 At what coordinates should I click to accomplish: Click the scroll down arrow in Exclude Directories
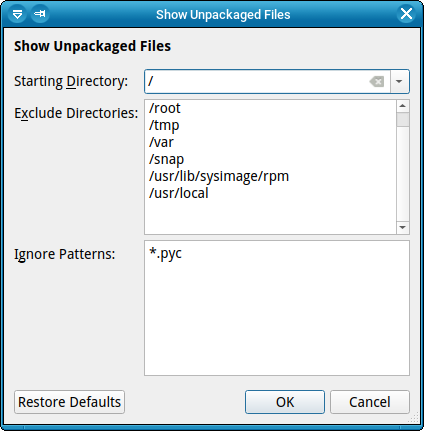pyautogui.click(x=403, y=227)
